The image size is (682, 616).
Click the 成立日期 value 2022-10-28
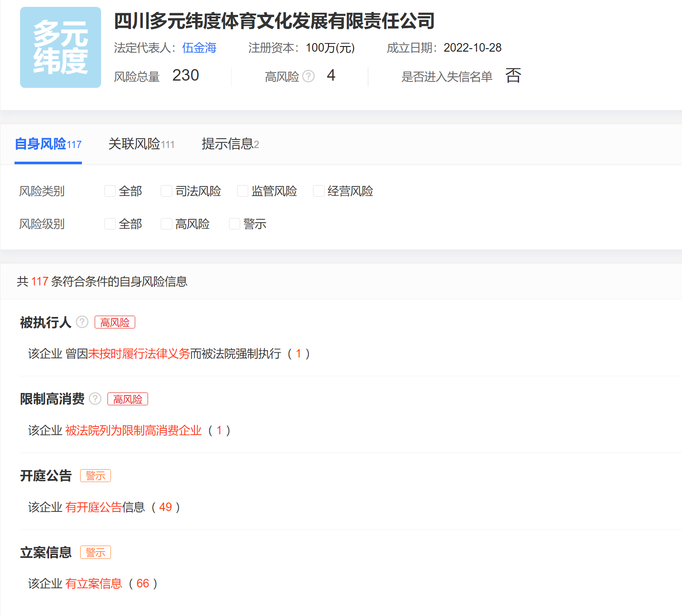pos(473,48)
